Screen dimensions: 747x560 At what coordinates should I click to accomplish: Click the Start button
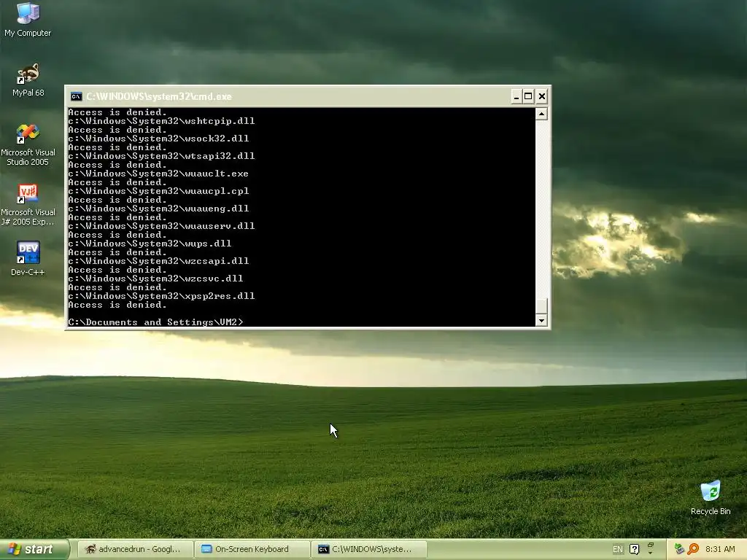pos(34,549)
